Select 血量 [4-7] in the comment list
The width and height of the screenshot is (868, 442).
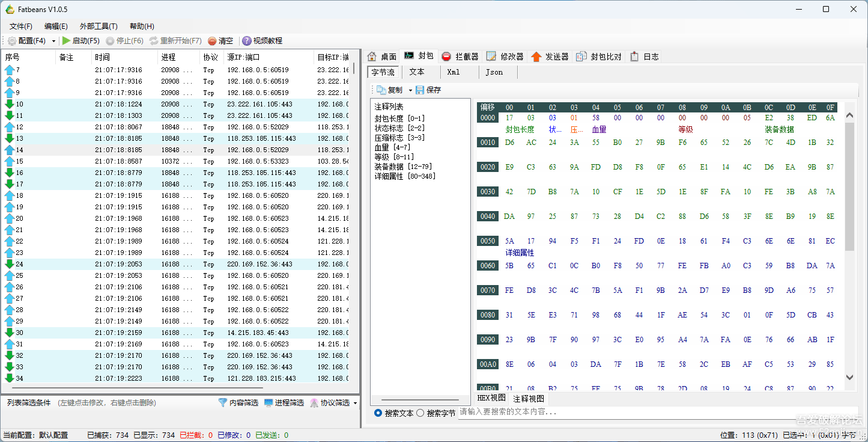[390, 147]
